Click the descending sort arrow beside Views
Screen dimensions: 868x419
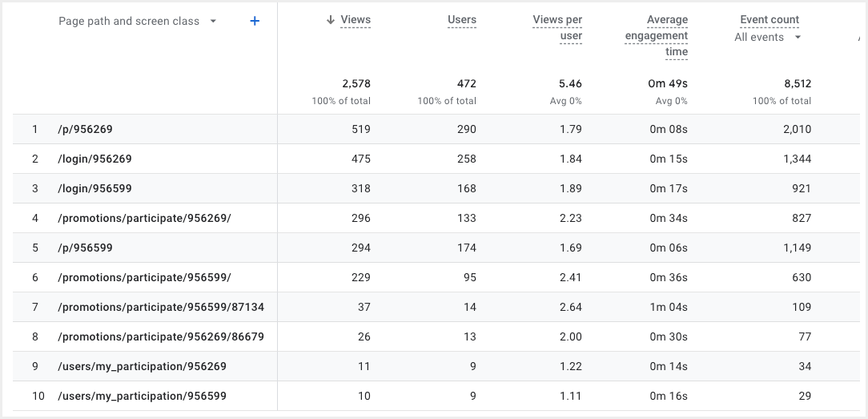click(330, 20)
